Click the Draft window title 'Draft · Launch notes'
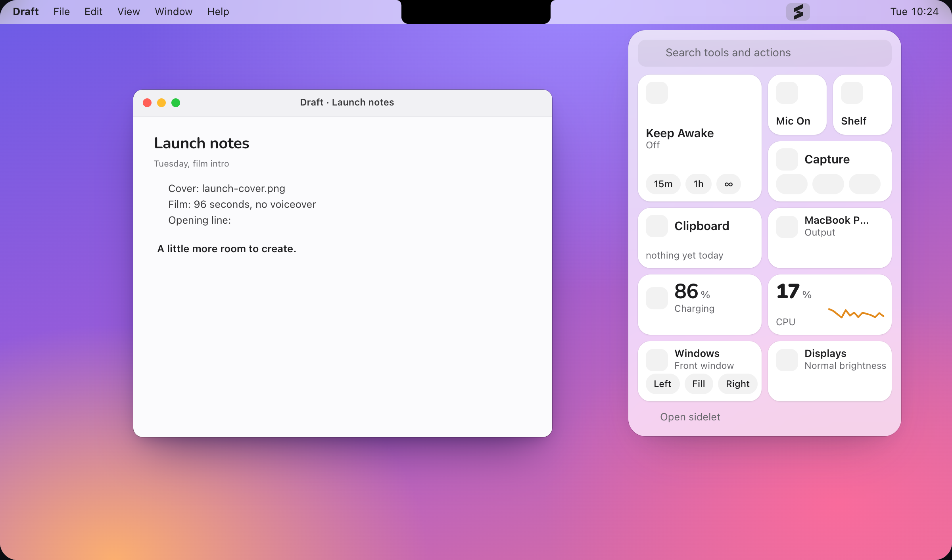The image size is (952, 560). (x=347, y=102)
